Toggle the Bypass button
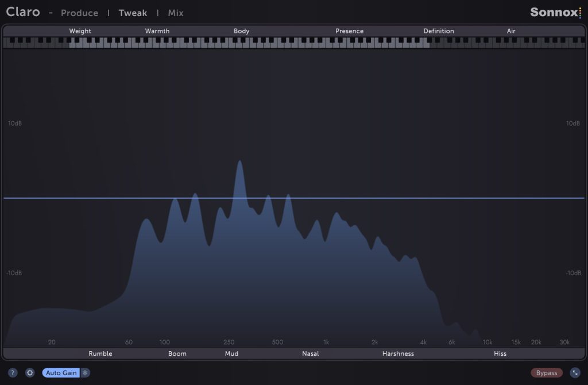This screenshot has height=385, width=588. pos(546,373)
